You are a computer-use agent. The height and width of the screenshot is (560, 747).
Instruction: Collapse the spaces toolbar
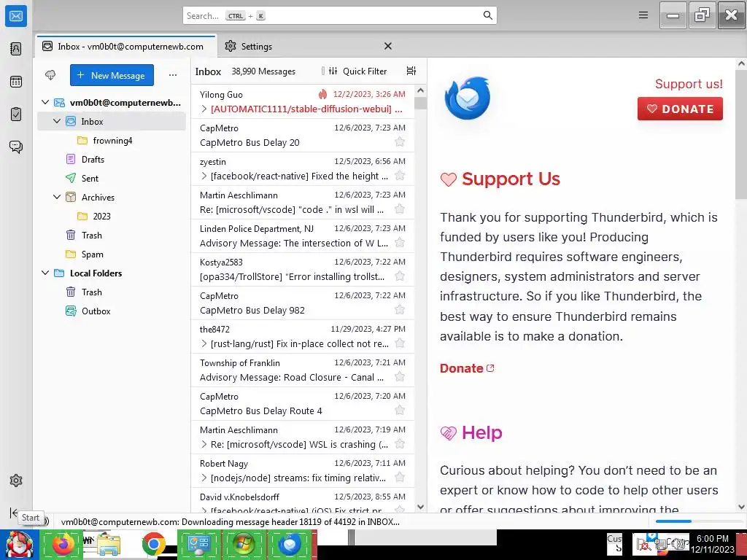(14, 513)
